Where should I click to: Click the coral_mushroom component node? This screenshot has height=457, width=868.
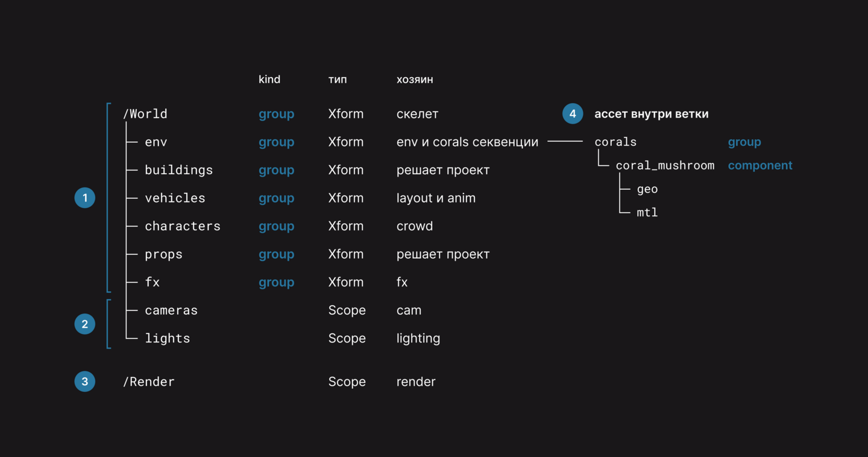[665, 166]
